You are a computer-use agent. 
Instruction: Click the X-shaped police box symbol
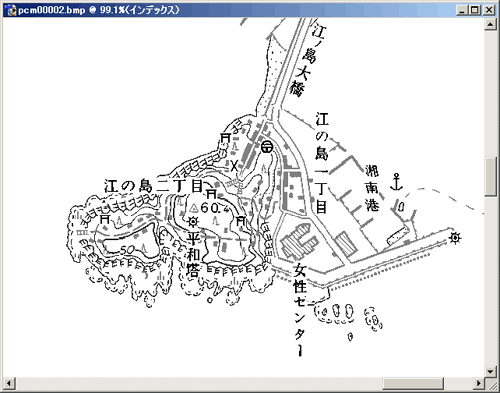pos(235,165)
